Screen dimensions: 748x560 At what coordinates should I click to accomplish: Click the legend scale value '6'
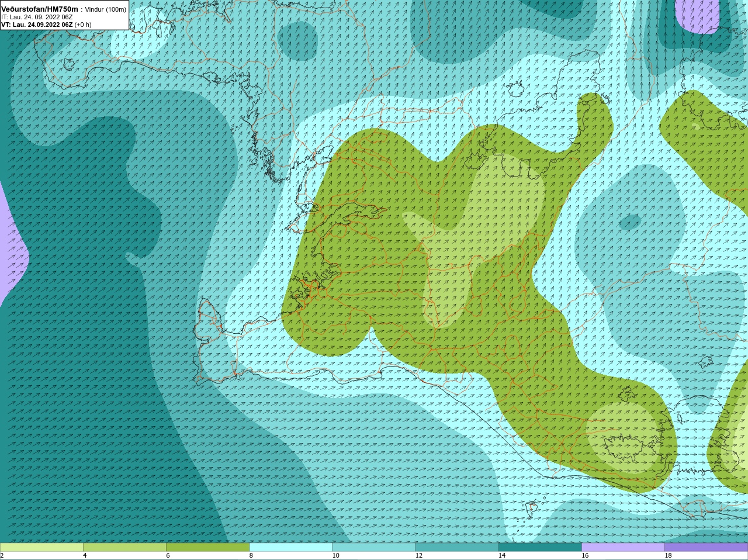click(x=168, y=556)
